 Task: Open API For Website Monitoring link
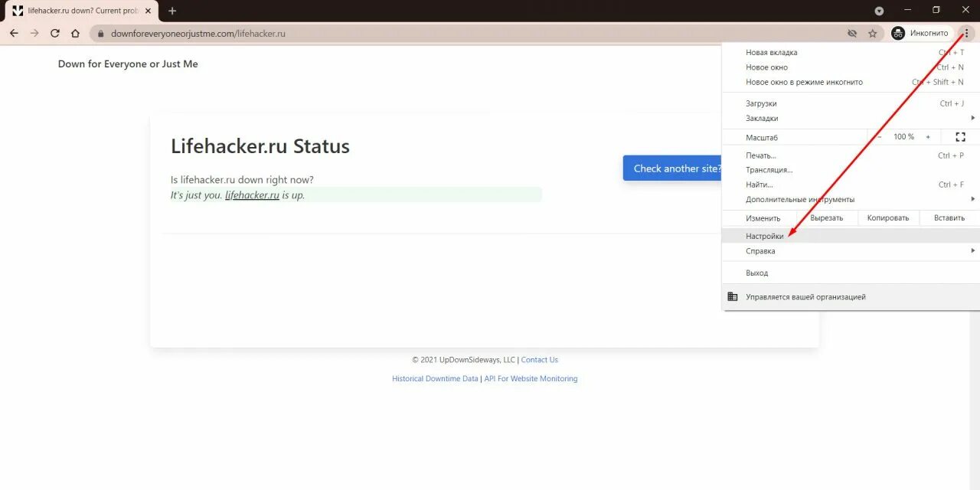pos(531,379)
